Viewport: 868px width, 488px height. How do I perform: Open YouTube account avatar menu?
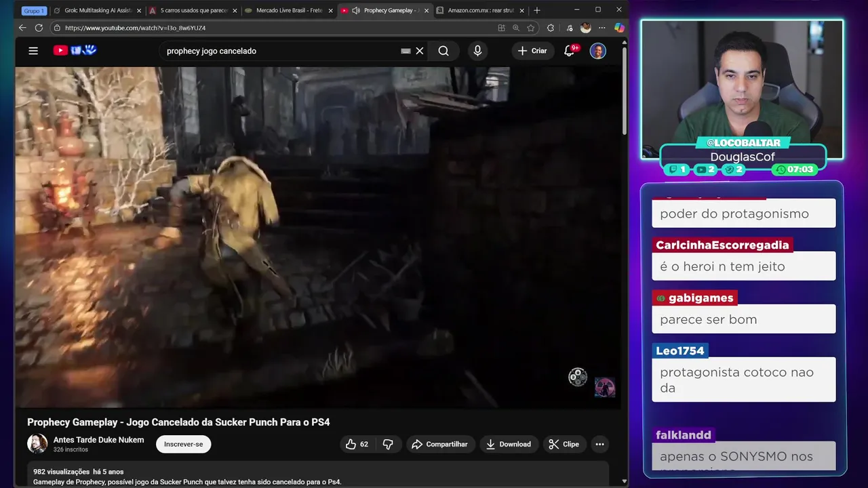click(597, 51)
